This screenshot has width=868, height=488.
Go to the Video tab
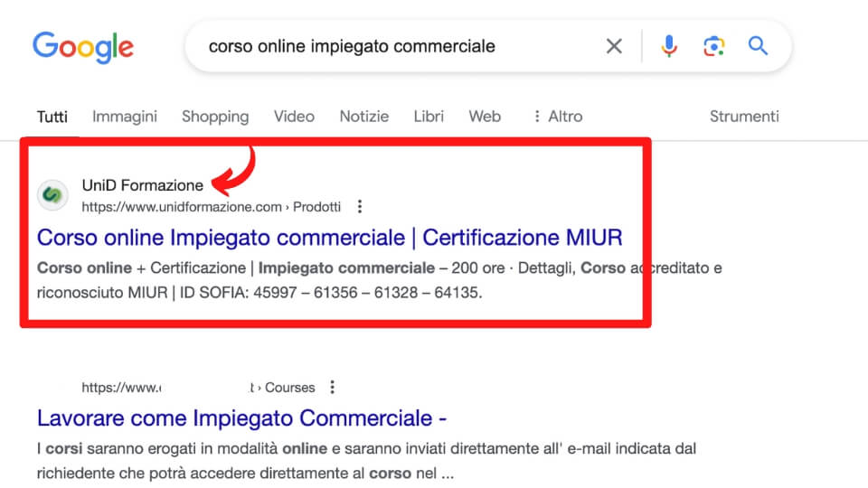click(294, 117)
